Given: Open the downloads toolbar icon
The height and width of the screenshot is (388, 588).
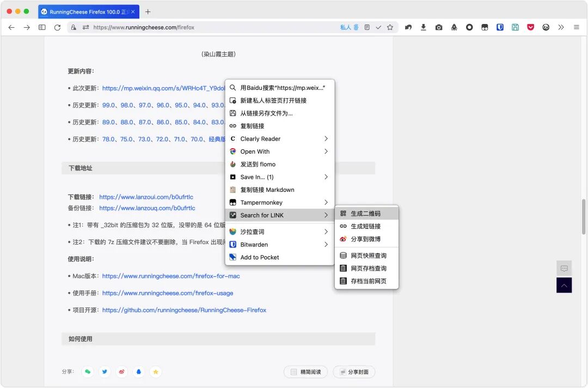Looking at the screenshot, I should click(x=424, y=27).
